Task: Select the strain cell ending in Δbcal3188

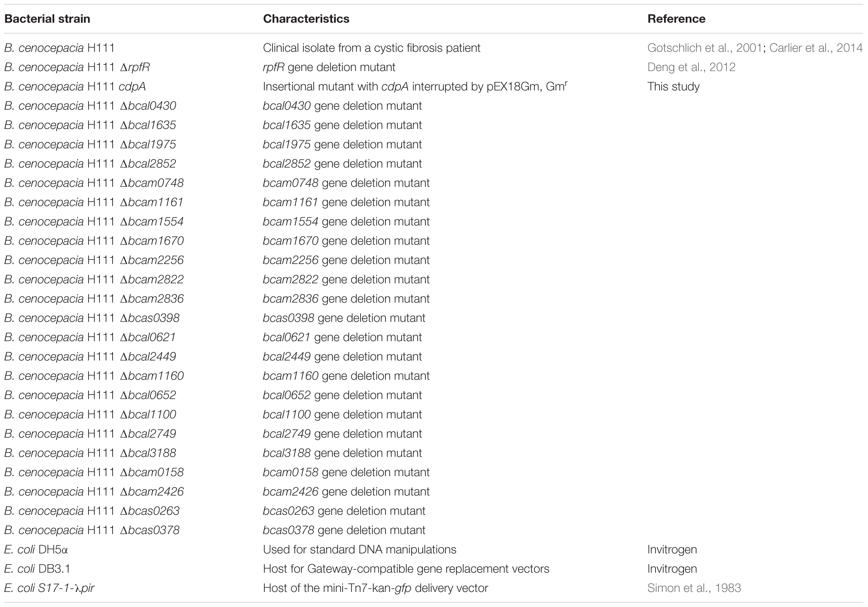Action: tap(90, 453)
